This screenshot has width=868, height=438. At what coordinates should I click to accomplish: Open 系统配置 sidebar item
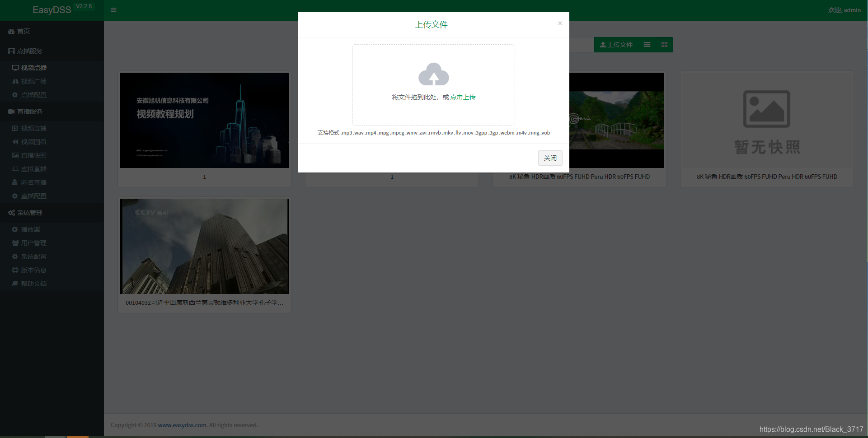52,256
